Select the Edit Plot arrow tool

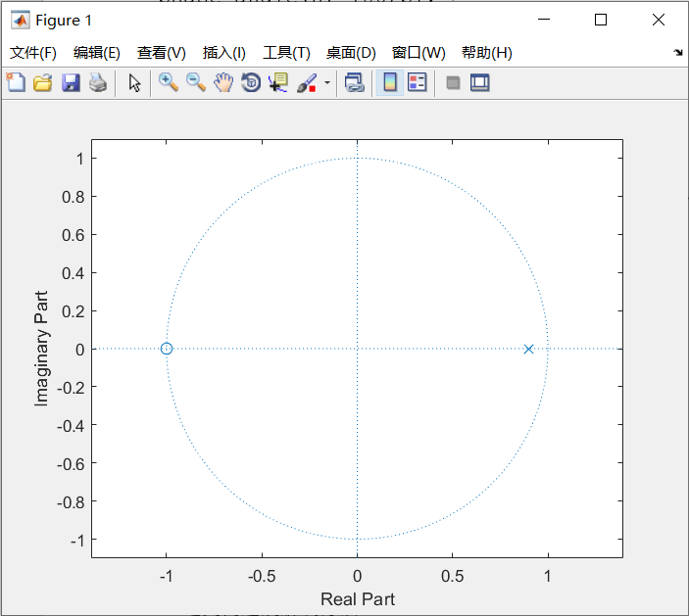pyautogui.click(x=134, y=82)
